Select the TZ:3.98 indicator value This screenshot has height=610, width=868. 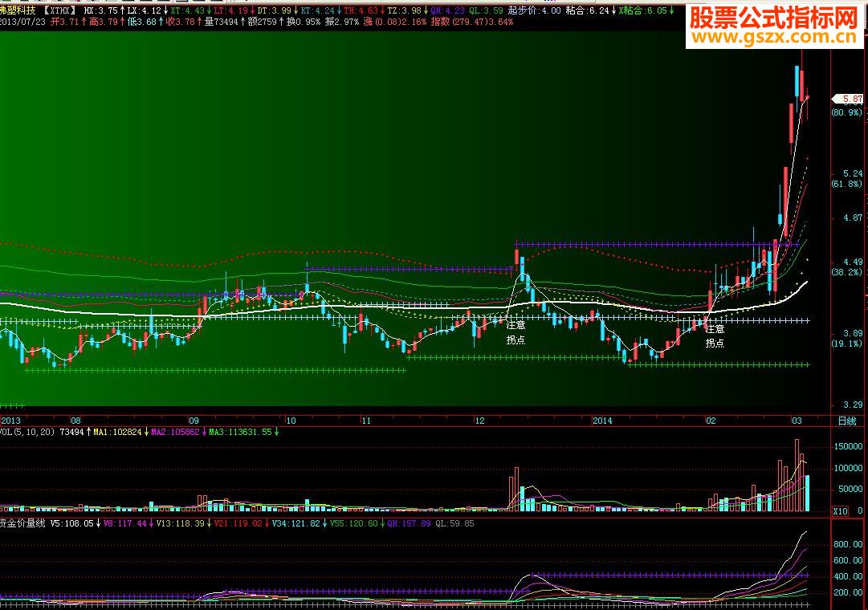[404, 10]
